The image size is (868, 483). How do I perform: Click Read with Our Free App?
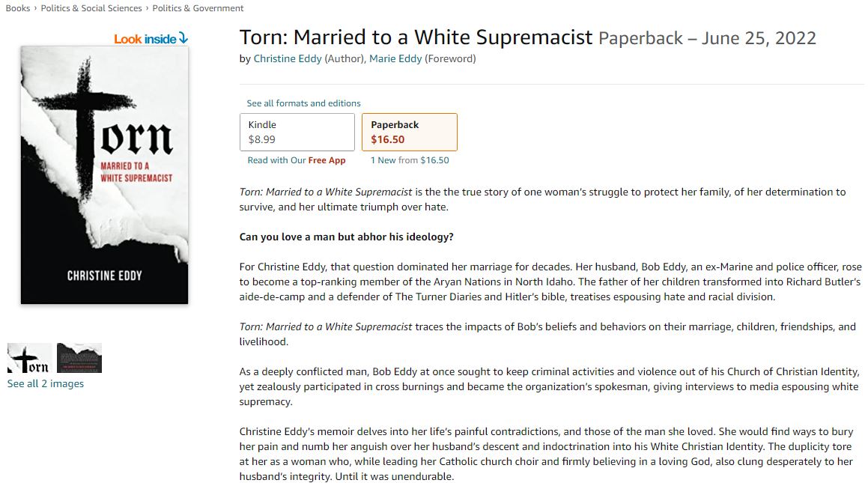pyautogui.click(x=297, y=160)
